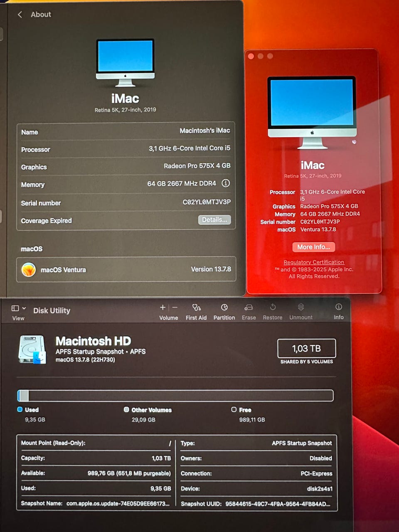
Task: Add a volume with the plus icon
Action: tap(163, 307)
